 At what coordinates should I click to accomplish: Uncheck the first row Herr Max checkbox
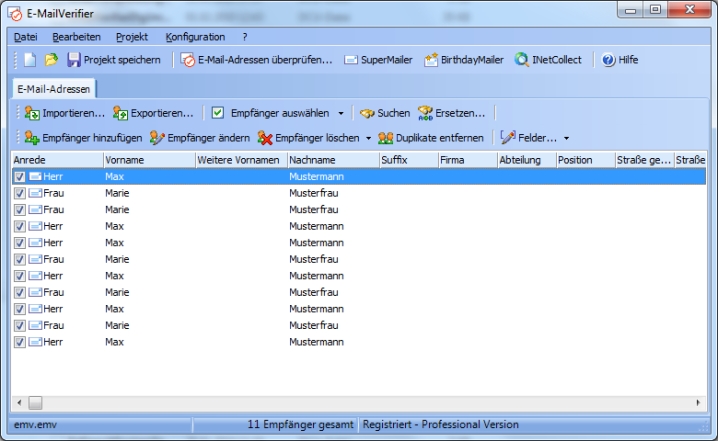click(20, 176)
